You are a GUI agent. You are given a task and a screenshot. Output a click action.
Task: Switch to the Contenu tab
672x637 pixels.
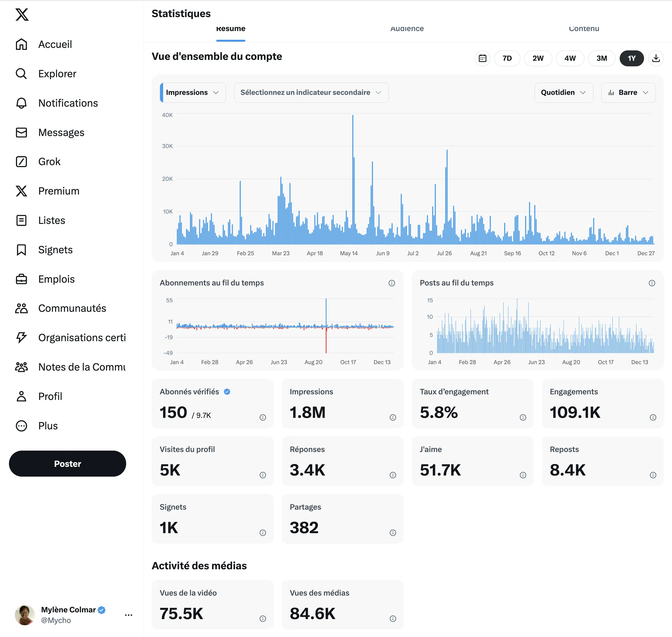click(583, 30)
